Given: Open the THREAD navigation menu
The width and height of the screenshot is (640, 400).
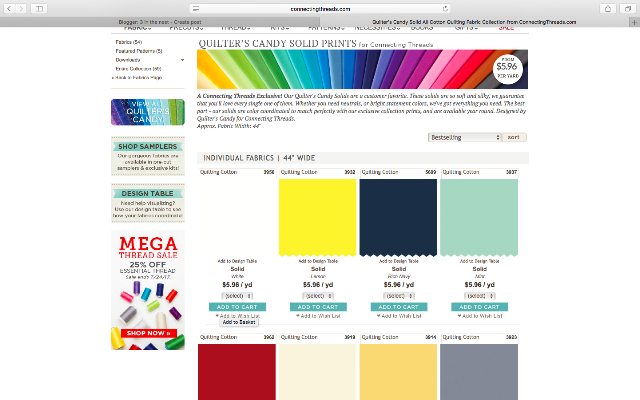Looking at the screenshot, I should click(x=236, y=28).
